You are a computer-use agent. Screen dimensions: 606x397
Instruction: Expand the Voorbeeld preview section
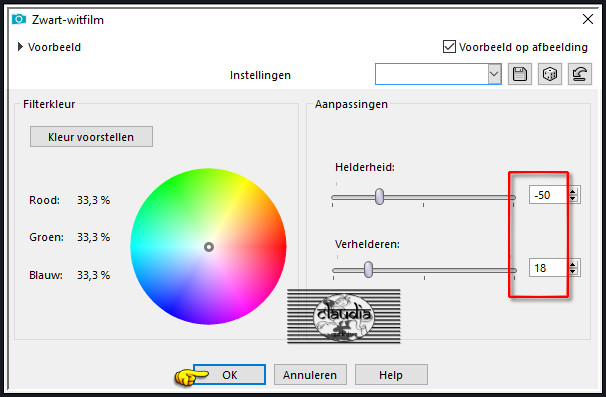tap(20, 47)
